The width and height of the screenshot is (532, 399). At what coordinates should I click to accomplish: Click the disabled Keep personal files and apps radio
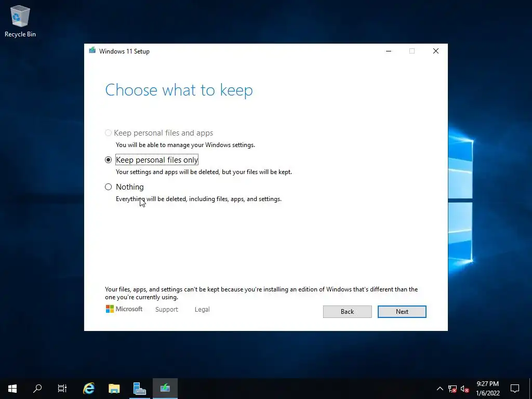[108, 132]
